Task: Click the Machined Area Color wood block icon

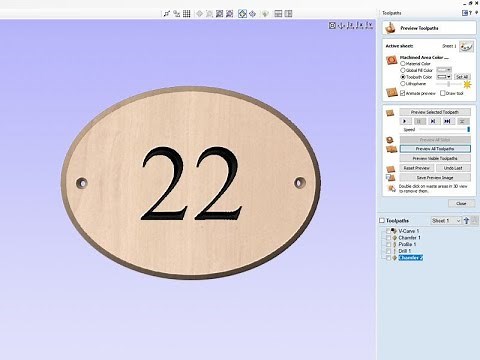Action: coord(391,60)
